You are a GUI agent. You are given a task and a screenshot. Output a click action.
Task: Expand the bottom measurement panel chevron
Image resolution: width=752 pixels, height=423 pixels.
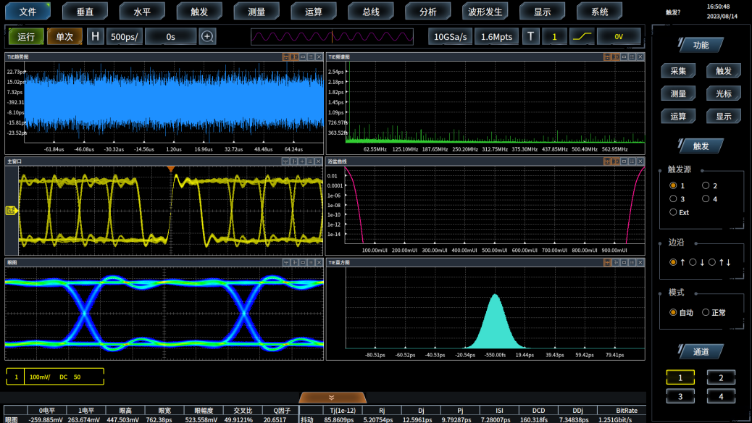(331, 398)
